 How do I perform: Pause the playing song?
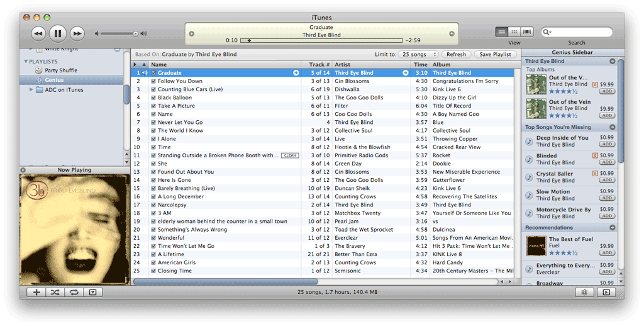coord(58,34)
